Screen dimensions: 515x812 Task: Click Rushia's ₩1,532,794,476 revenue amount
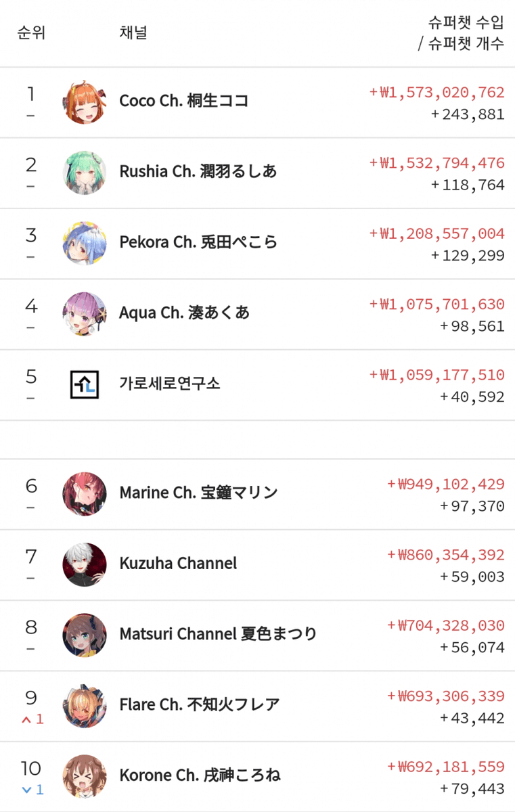[x=436, y=163]
